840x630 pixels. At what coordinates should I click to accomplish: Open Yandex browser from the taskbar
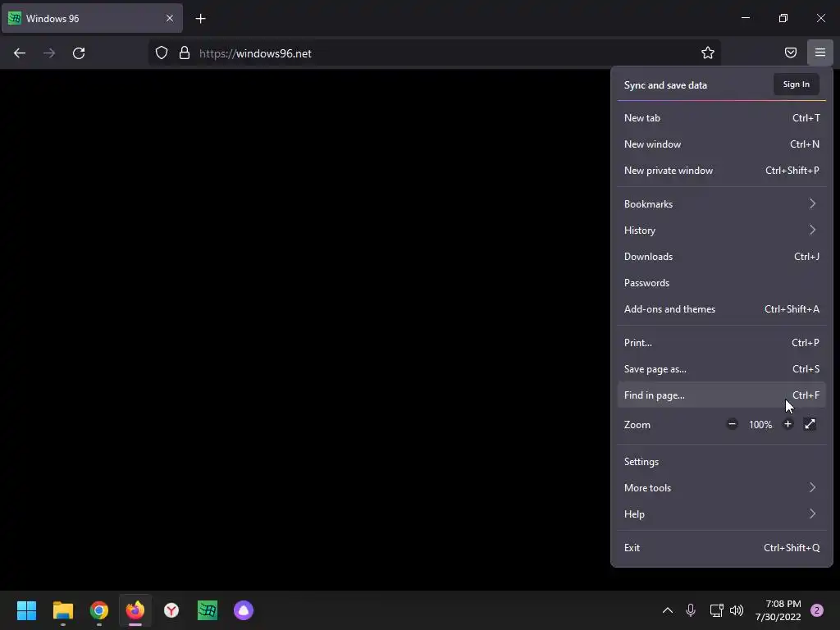coord(171,610)
